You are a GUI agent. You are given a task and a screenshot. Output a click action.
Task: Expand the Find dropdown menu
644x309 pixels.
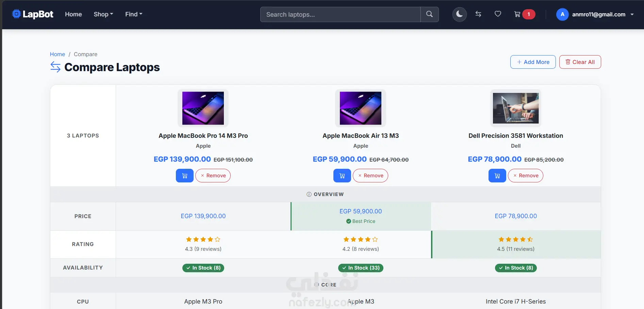134,14
